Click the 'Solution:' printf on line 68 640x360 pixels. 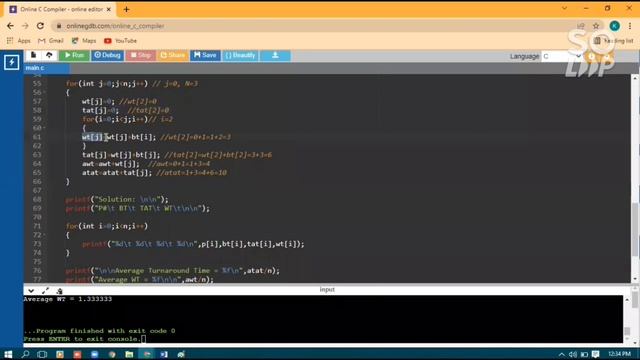point(117,200)
